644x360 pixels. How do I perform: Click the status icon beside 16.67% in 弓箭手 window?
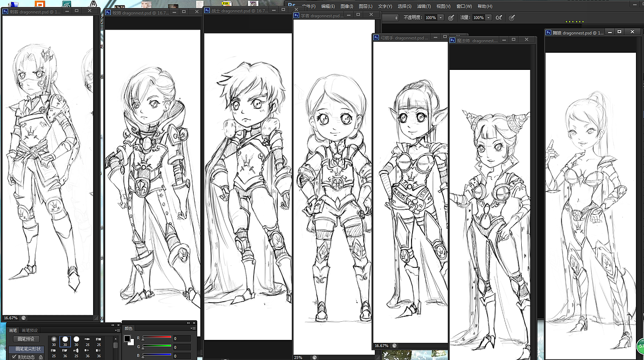point(393,345)
